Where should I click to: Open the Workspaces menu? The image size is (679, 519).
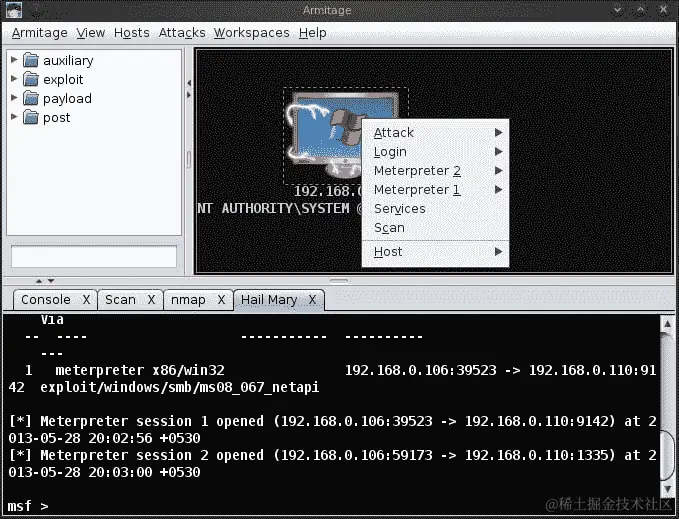252,33
